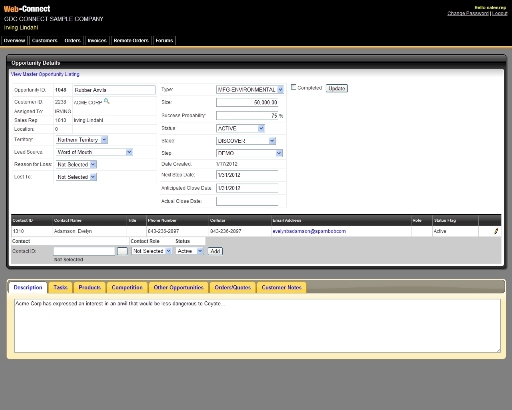Viewport: 512px width, 410px height.
Task: Toggle the Completed checkbox
Action: (x=294, y=87)
